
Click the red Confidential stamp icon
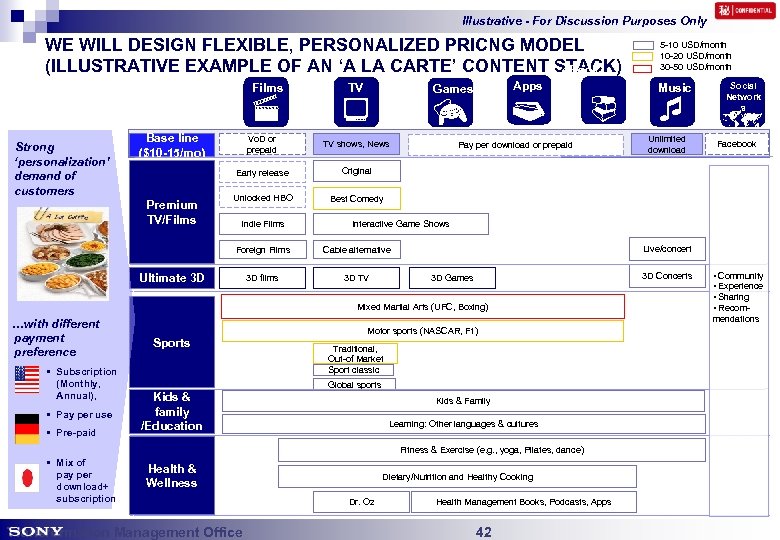coord(744,10)
